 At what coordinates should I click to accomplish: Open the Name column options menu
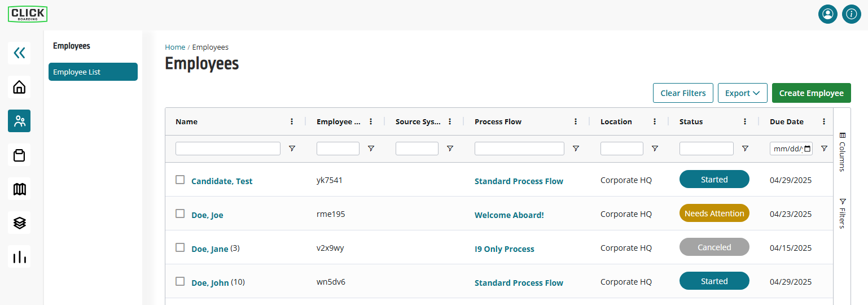tap(292, 121)
